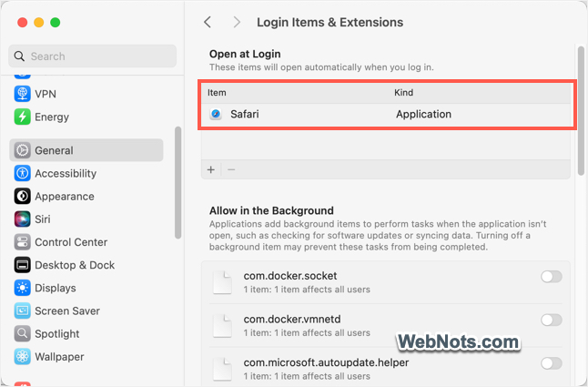Open Siri settings

coord(86,219)
